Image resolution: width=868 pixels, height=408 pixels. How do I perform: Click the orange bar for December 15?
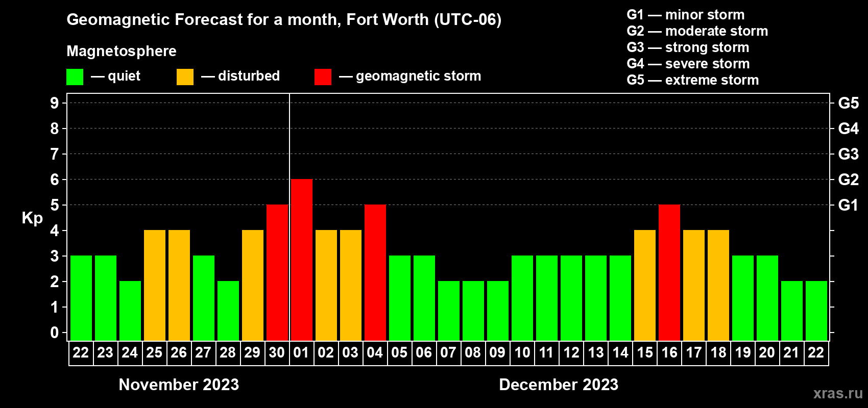pos(644,285)
